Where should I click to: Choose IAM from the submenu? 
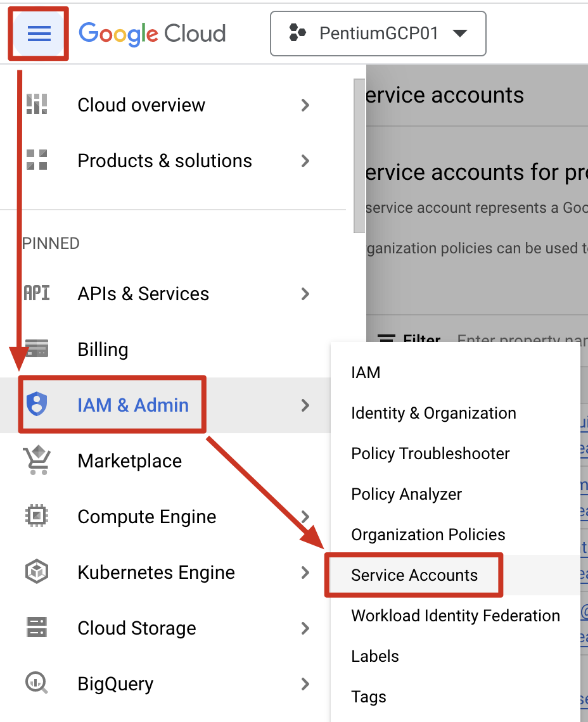pos(456,372)
